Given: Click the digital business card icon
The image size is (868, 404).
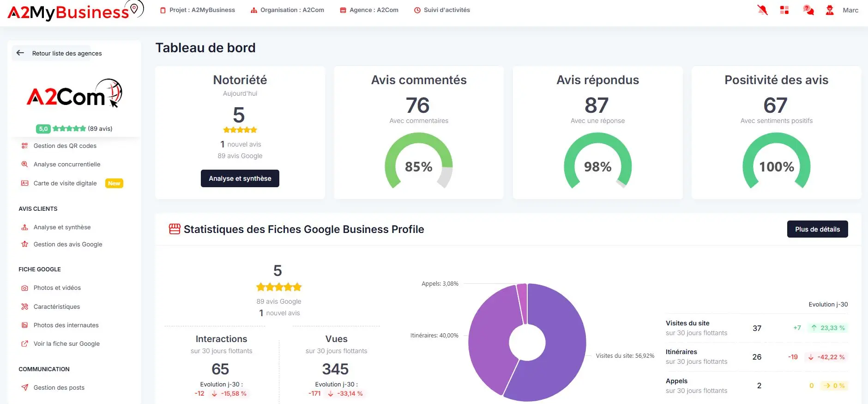Looking at the screenshot, I should pos(25,183).
